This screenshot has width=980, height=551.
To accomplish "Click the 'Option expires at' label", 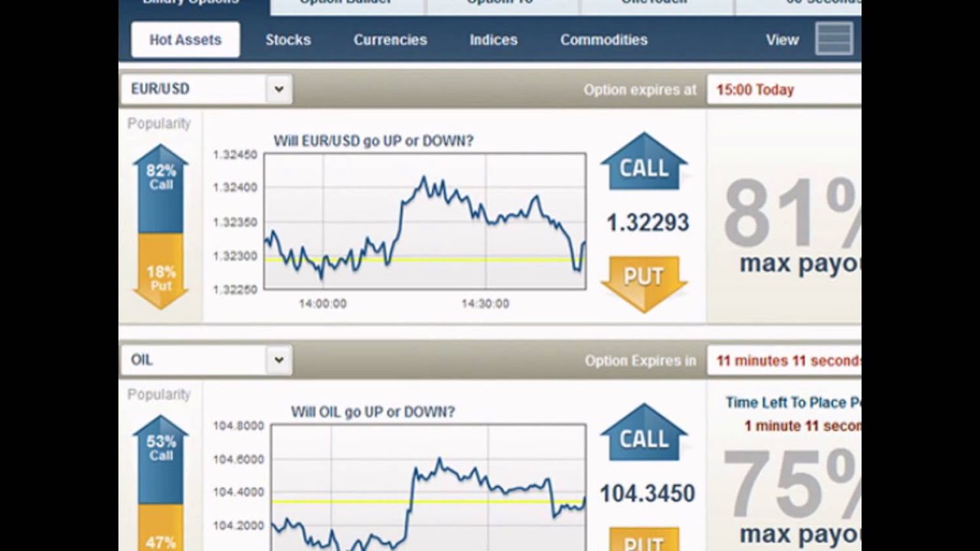I will pyautogui.click(x=640, y=90).
